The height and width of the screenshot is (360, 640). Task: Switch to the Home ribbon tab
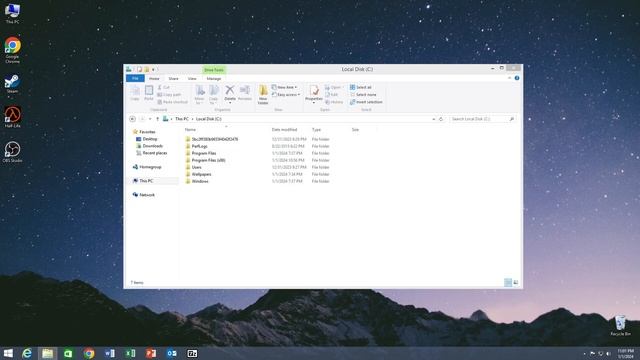coord(154,78)
